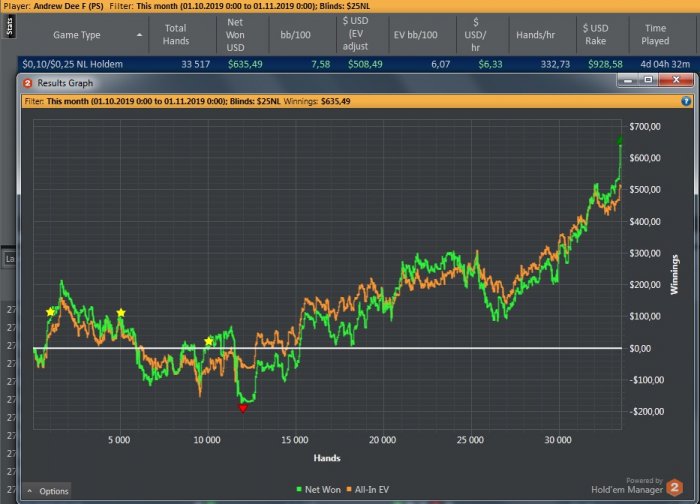Sort by Net Won USD column
The width and height of the screenshot is (700, 504).
(x=235, y=34)
